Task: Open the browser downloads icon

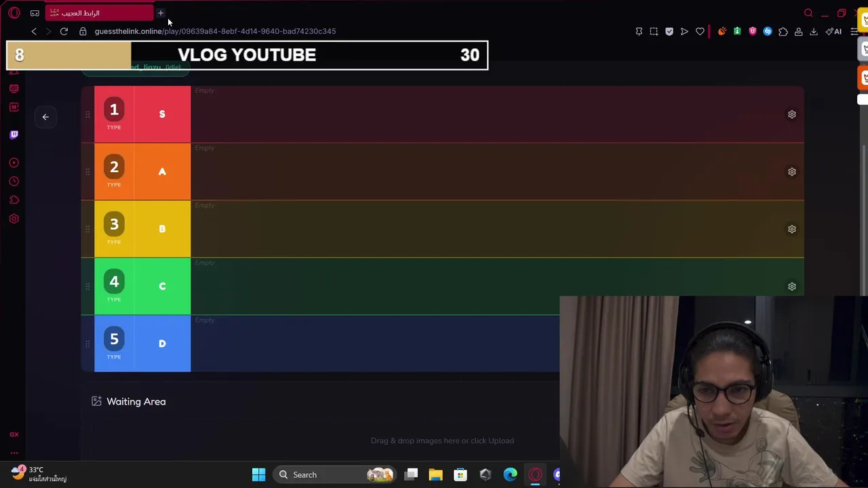Action: 814,31
